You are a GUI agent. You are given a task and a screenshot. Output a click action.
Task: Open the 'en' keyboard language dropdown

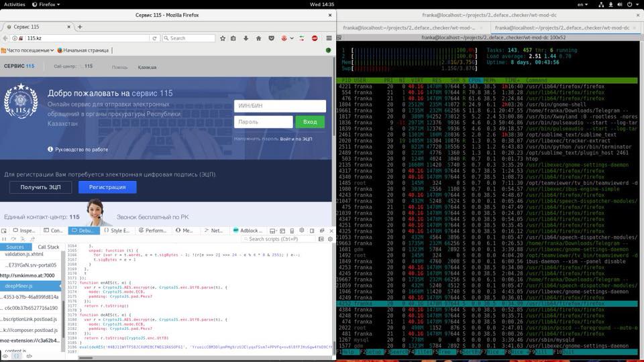click(582, 5)
